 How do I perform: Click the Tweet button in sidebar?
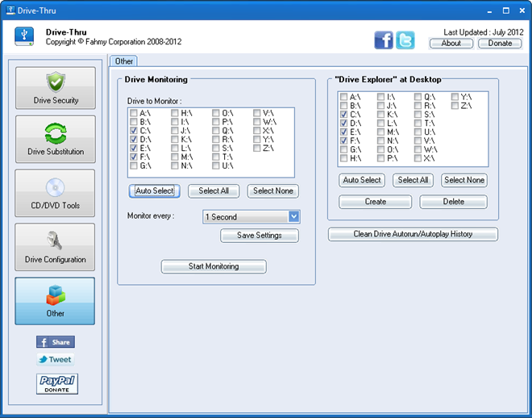point(55,360)
